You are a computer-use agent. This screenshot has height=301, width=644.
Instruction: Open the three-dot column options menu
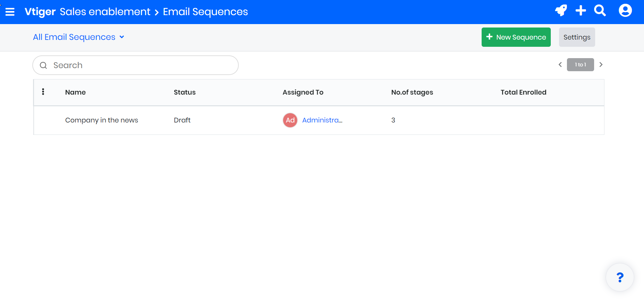pos(43,92)
